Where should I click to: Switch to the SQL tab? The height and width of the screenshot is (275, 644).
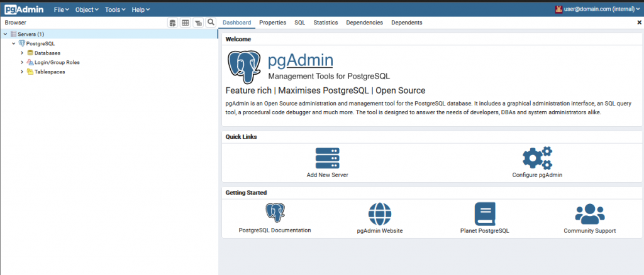tap(299, 23)
